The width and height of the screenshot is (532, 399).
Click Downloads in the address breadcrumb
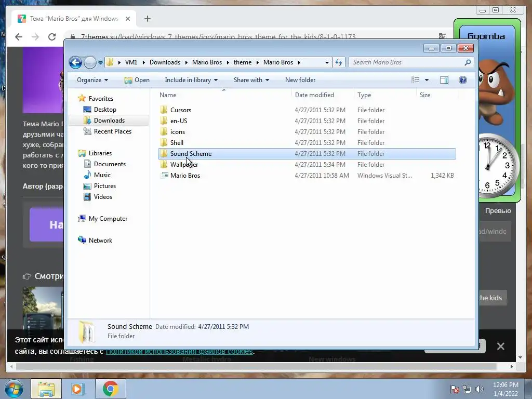click(165, 62)
